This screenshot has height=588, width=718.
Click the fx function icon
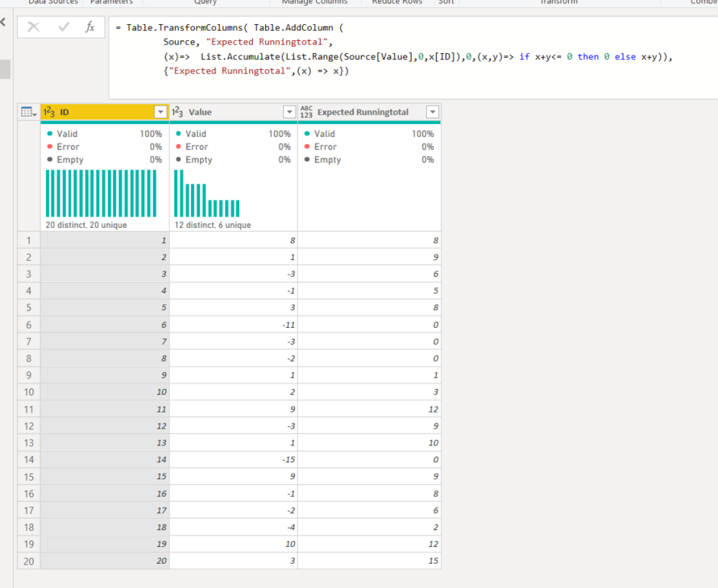pyautogui.click(x=90, y=27)
